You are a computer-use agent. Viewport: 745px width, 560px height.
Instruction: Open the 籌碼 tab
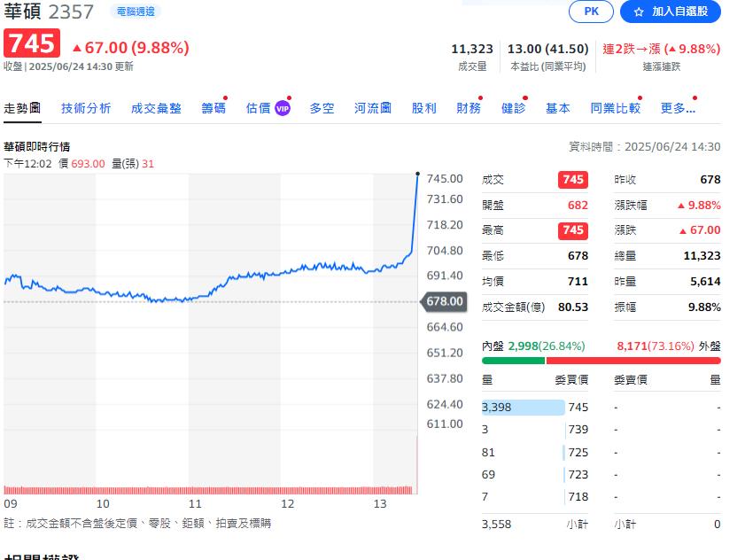pyautogui.click(x=213, y=108)
